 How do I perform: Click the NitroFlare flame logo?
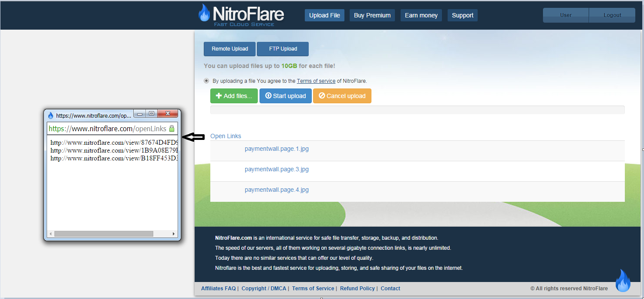tap(204, 14)
